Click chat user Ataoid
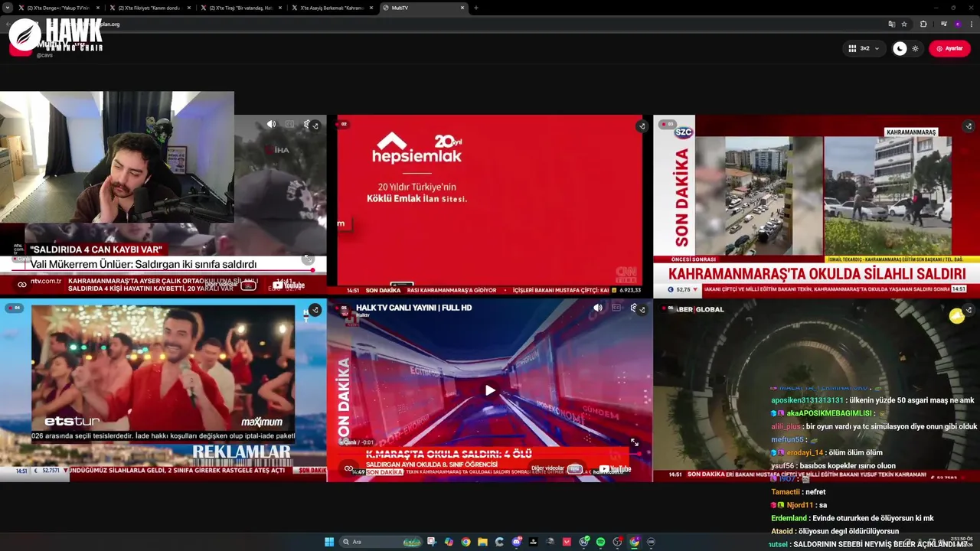Screen dimensions: 980x551 (x=782, y=531)
